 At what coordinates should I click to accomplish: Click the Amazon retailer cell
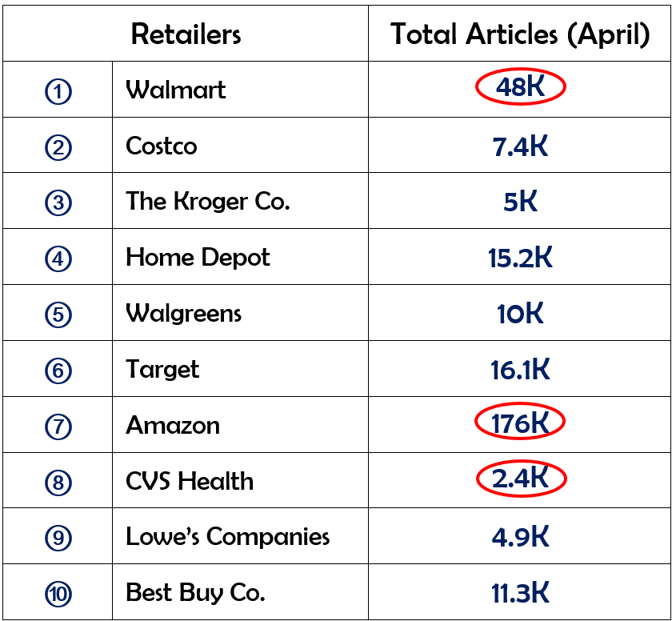click(173, 425)
